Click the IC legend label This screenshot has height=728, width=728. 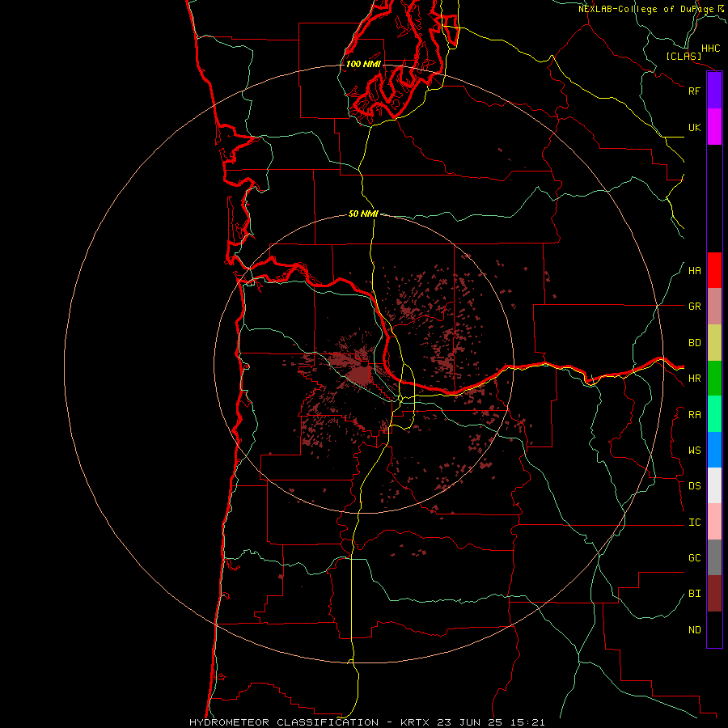click(x=695, y=523)
